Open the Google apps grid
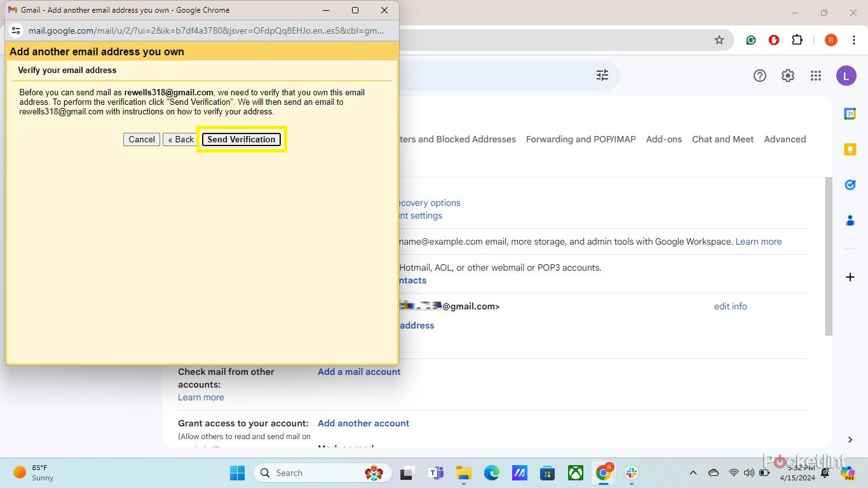Image resolution: width=868 pixels, height=488 pixels. (x=816, y=76)
